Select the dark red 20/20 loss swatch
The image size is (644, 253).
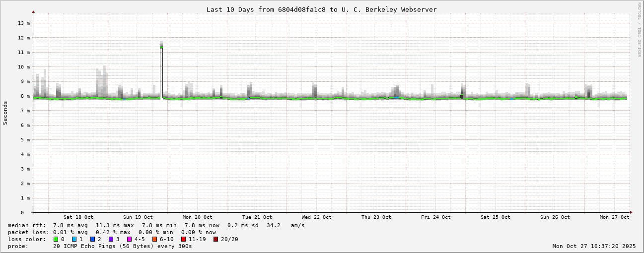click(216, 239)
